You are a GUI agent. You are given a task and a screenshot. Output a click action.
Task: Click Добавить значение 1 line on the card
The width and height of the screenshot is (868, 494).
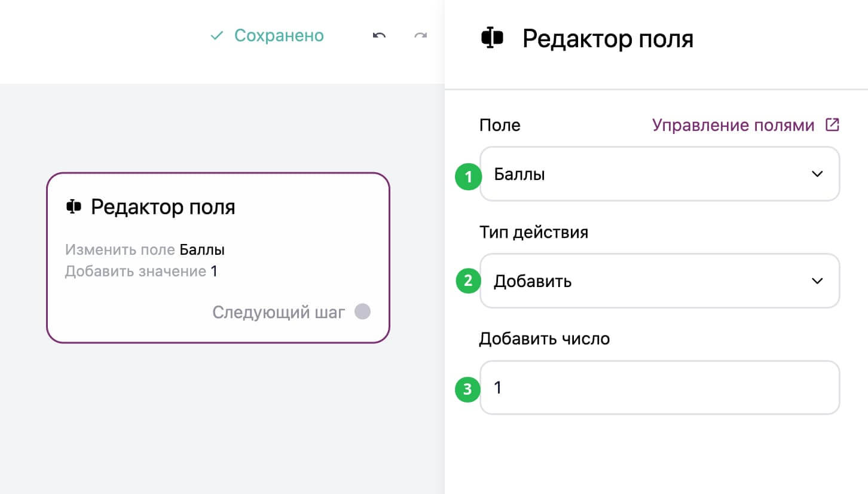tap(141, 272)
